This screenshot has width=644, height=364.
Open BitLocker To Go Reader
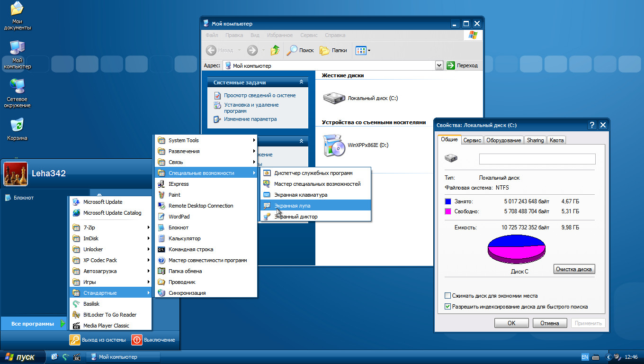110,315
